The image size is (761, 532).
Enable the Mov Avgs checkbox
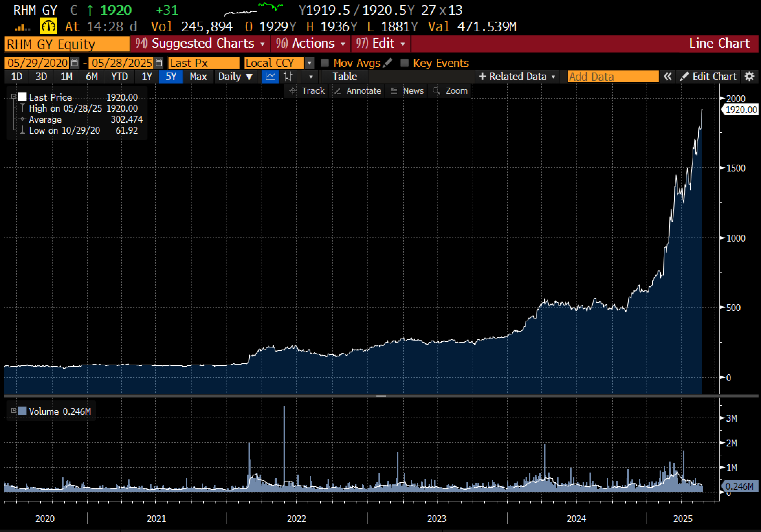[324, 63]
